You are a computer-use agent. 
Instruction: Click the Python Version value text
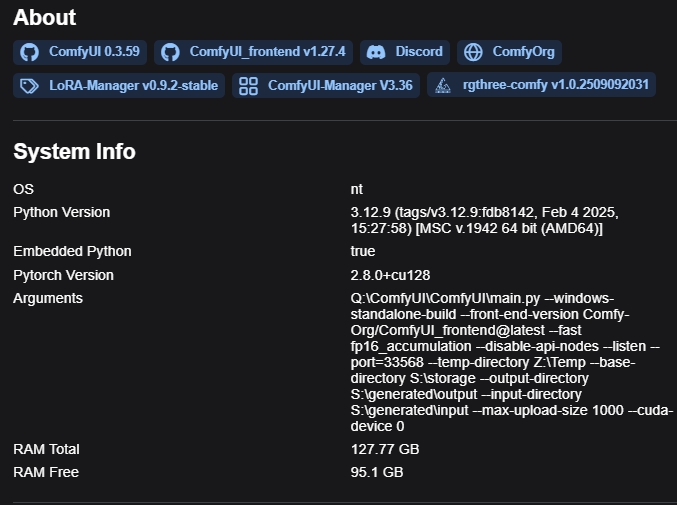click(484, 220)
